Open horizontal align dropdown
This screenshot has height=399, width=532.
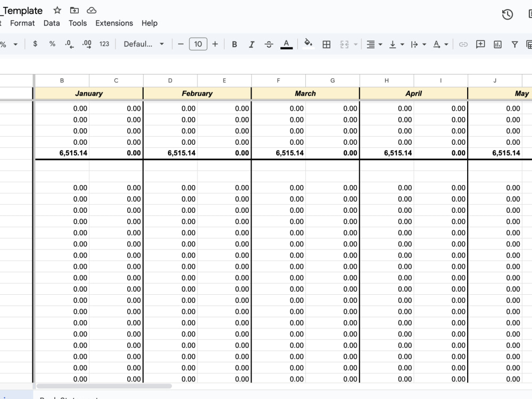(374, 44)
